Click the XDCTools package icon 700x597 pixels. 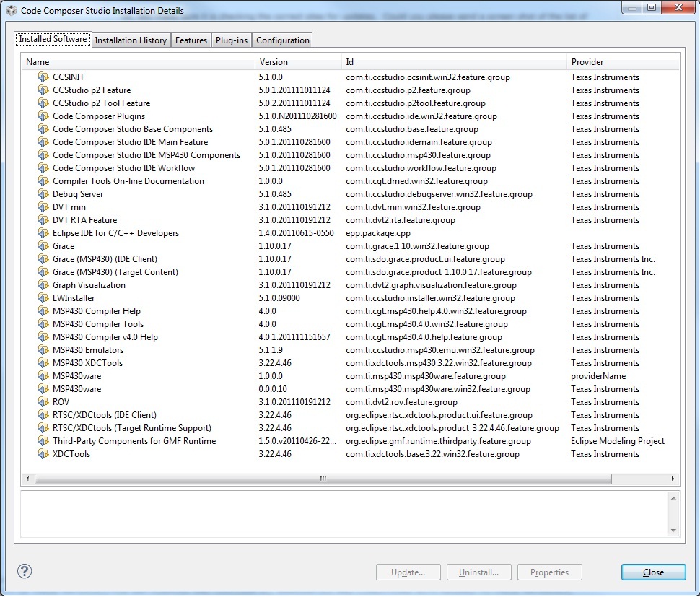pos(43,454)
